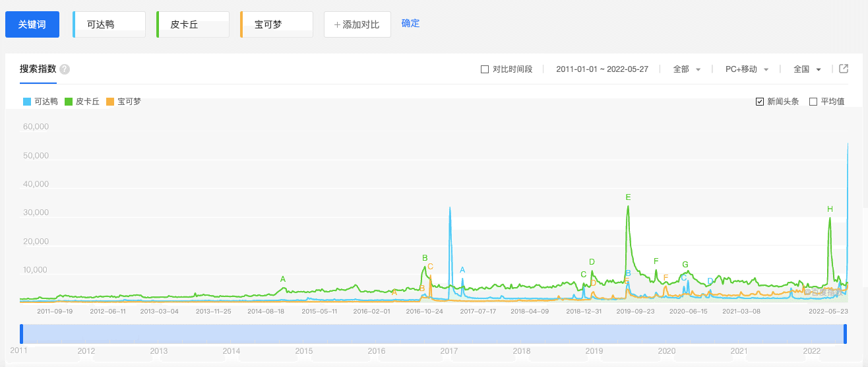
Task: Open the help icon beside 搜索指数
Action: click(x=65, y=69)
